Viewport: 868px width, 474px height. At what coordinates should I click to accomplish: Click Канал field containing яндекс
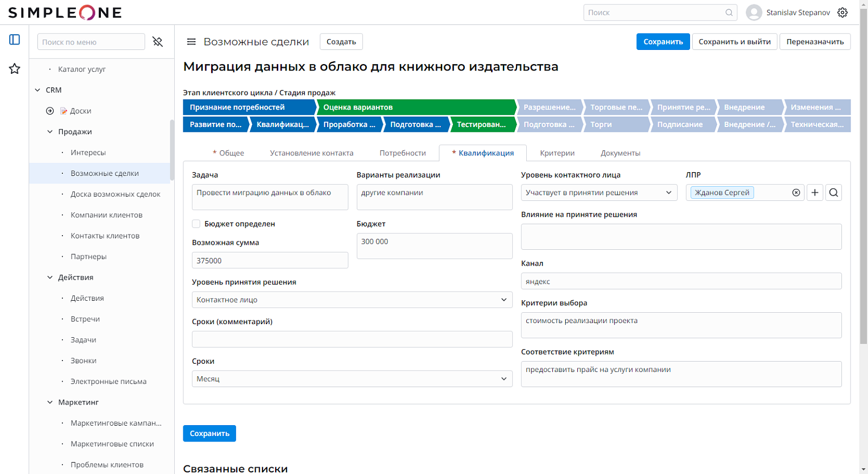tap(681, 281)
